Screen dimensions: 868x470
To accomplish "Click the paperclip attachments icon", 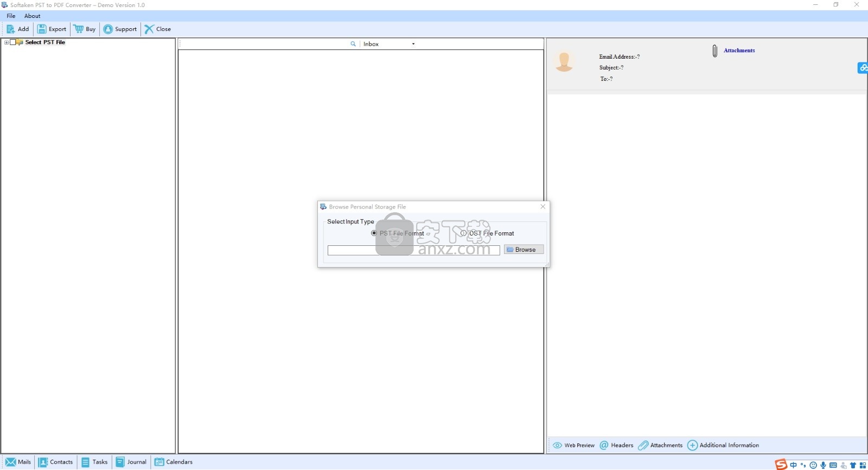I will click(x=715, y=51).
